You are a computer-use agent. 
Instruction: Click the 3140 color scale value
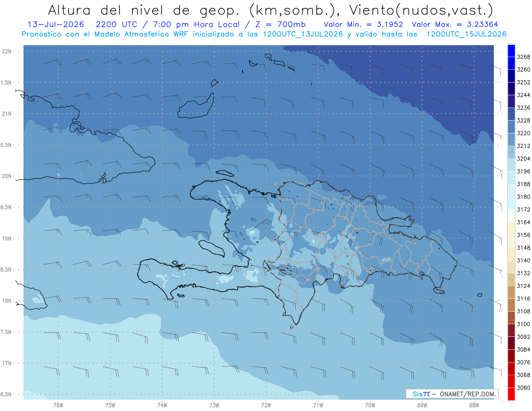coord(524,260)
